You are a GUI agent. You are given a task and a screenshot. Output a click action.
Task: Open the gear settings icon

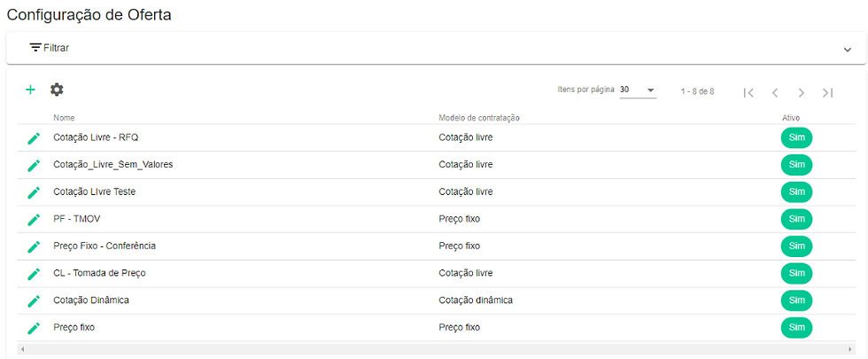point(57,90)
